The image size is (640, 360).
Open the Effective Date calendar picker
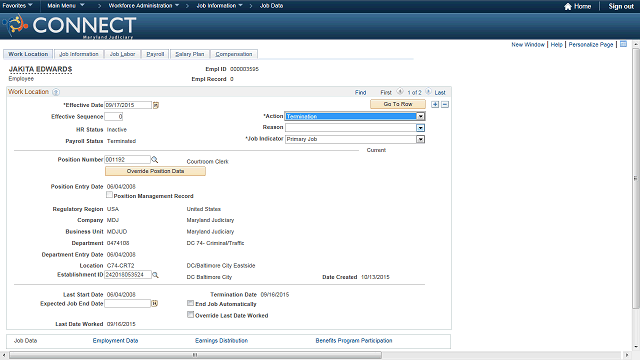(x=156, y=105)
